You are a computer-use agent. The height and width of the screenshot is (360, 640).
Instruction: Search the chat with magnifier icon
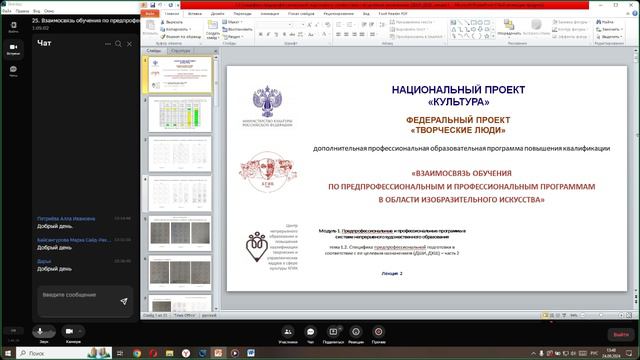118,44
